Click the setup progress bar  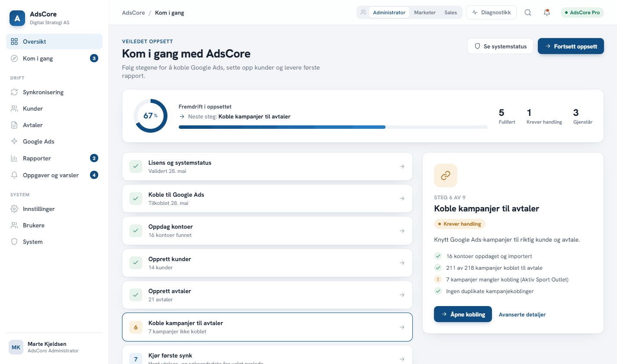pyautogui.click(x=333, y=127)
